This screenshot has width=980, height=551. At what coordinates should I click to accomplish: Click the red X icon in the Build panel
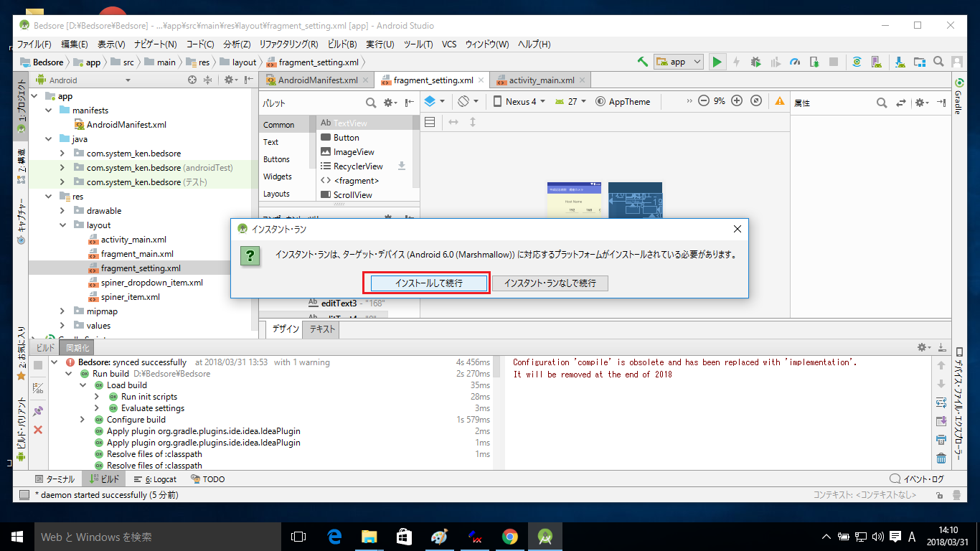click(x=38, y=429)
